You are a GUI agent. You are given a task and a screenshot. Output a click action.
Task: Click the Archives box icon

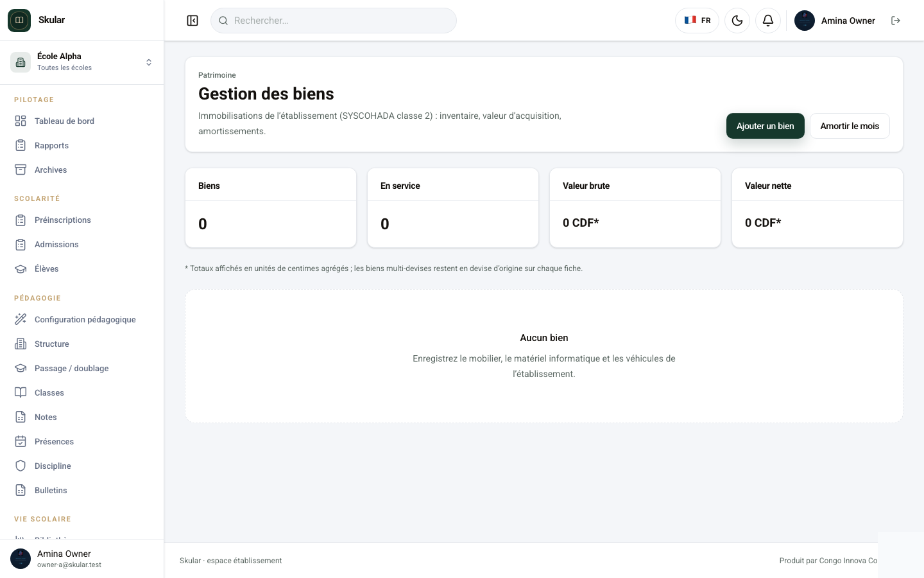[x=21, y=170]
